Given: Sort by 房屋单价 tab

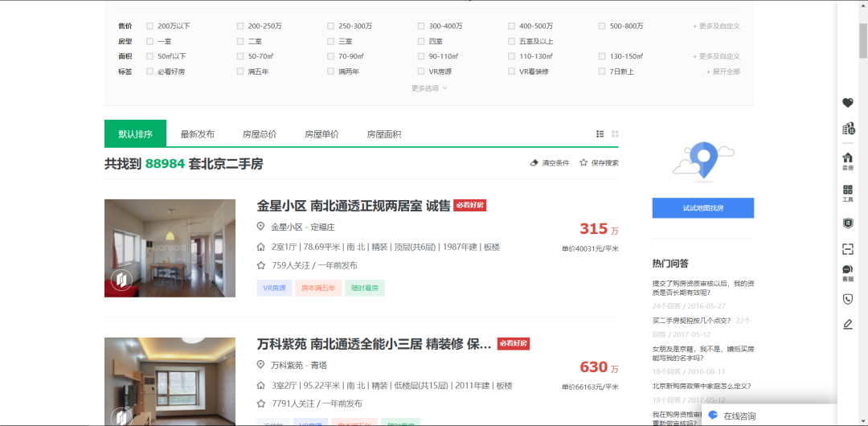Looking at the screenshot, I should coord(321,134).
